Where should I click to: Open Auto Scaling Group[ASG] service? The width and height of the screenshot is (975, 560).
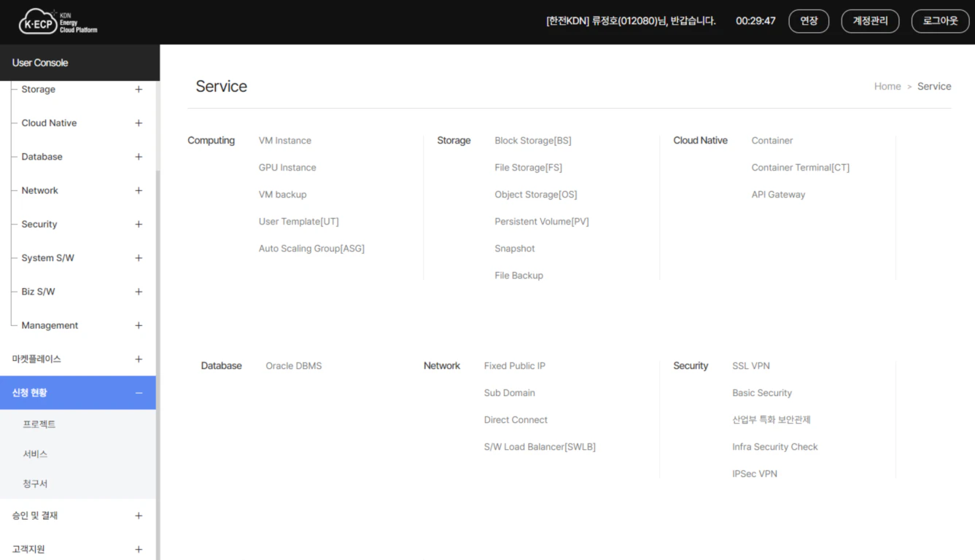click(311, 249)
